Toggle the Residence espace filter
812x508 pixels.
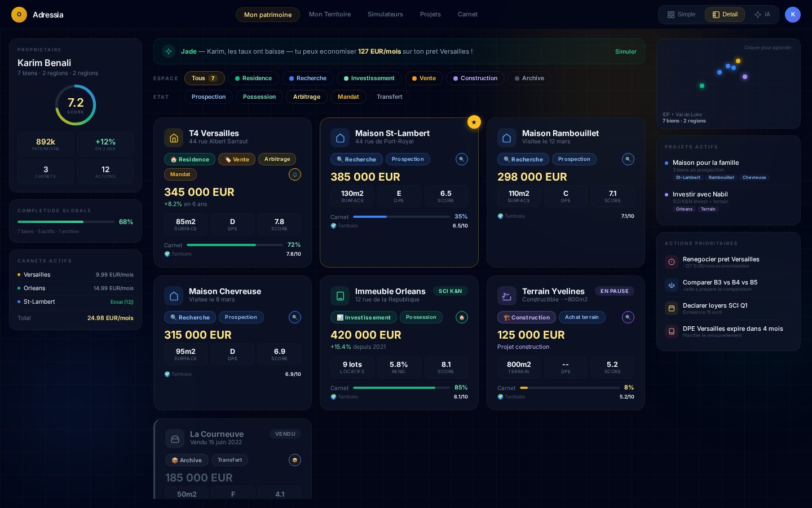253,78
